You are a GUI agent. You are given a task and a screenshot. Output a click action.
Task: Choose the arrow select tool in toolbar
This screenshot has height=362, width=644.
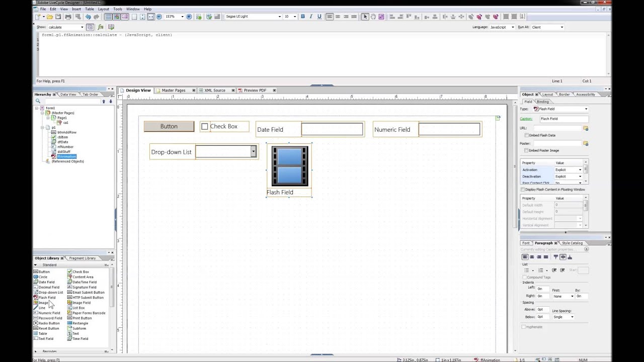click(365, 17)
